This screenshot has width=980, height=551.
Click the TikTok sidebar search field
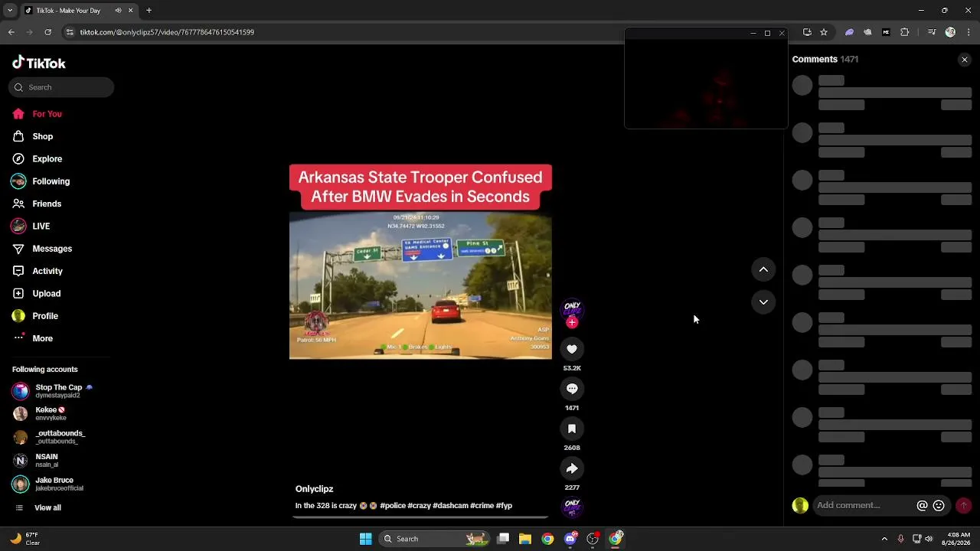point(61,87)
